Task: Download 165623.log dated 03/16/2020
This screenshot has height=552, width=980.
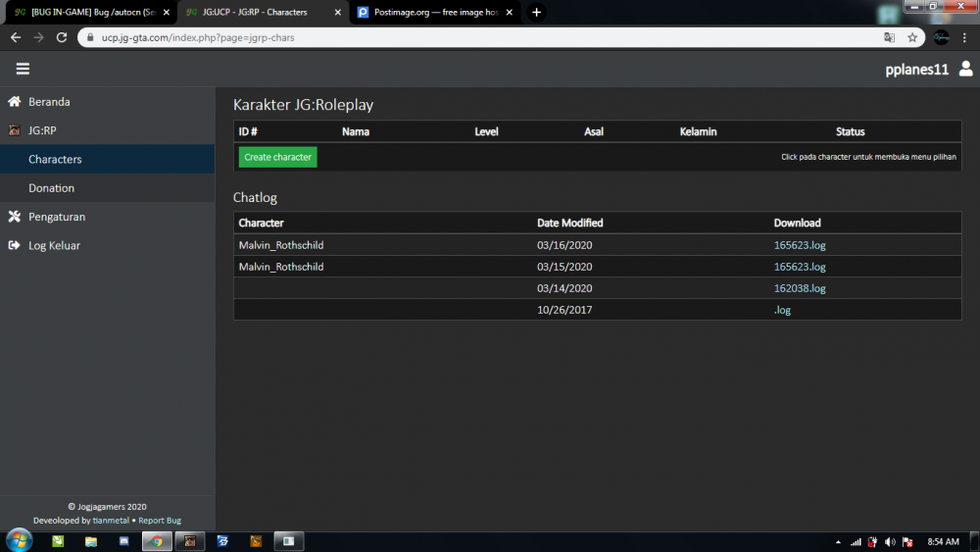Action: [800, 245]
